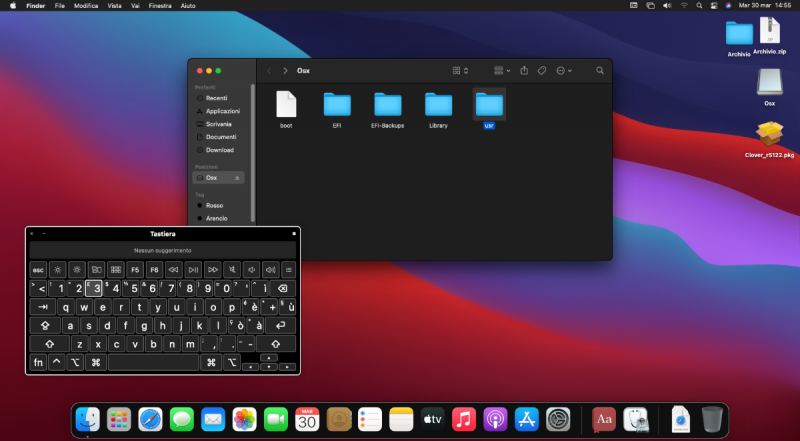Open Download in Finder sidebar
The width and height of the screenshot is (800, 441).
point(218,150)
